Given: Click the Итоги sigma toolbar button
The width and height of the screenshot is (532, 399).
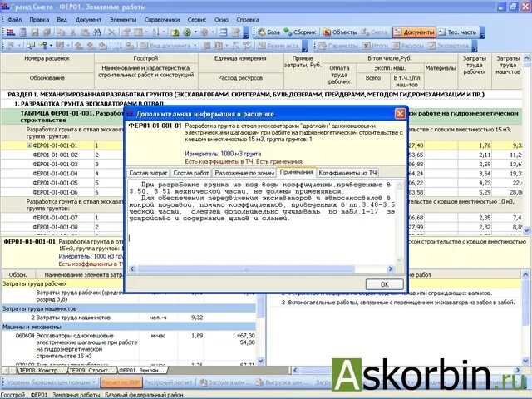Looking at the screenshot, I should pyautogui.click(x=375, y=46).
